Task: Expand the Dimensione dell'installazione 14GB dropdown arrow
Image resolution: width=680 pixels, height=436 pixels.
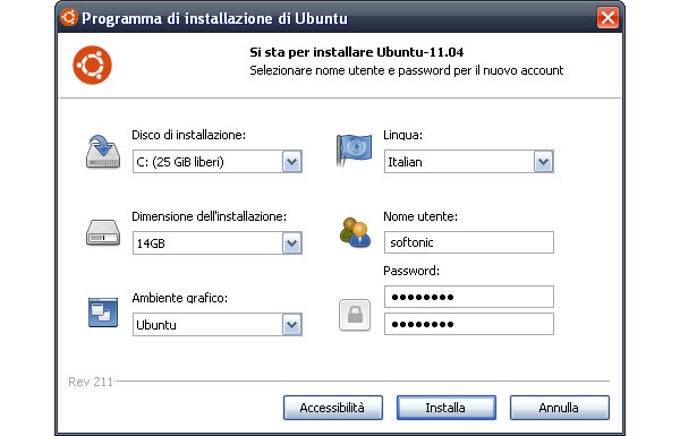Action: coord(292,243)
